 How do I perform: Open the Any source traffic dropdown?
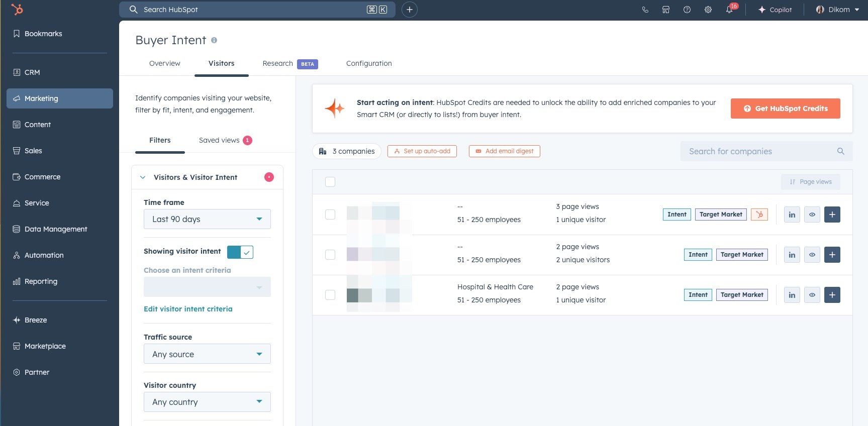207,354
